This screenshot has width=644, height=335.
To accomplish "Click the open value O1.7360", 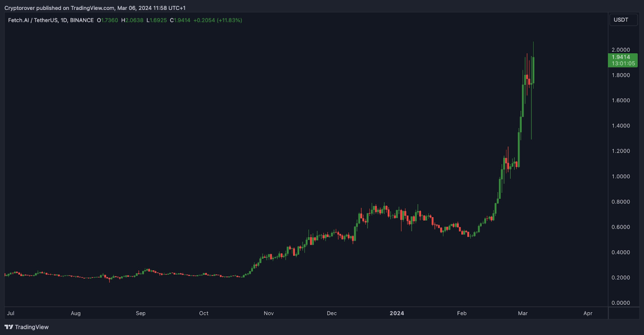I will tap(107, 20).
